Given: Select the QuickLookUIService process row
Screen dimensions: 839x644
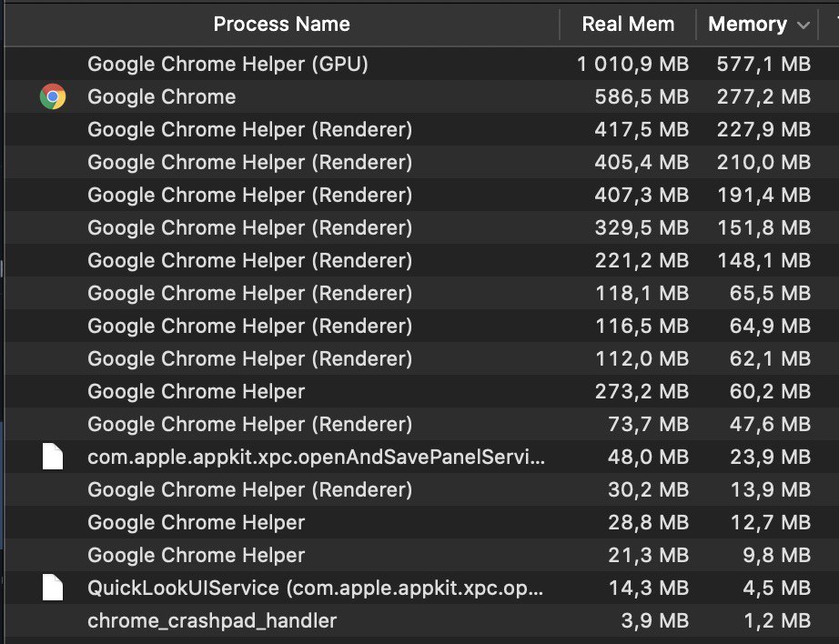Looking at the screenshot, I should click(x=421, y=588).
